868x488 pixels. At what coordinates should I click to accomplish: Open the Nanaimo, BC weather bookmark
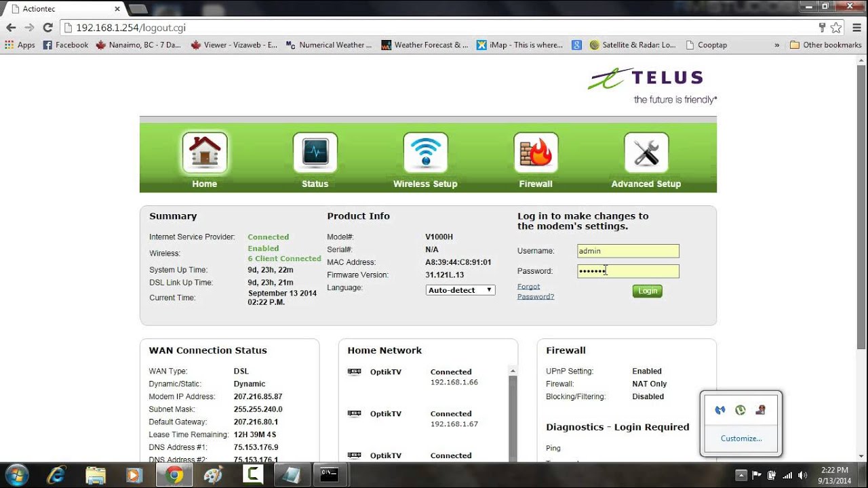(x=139, y=45)
